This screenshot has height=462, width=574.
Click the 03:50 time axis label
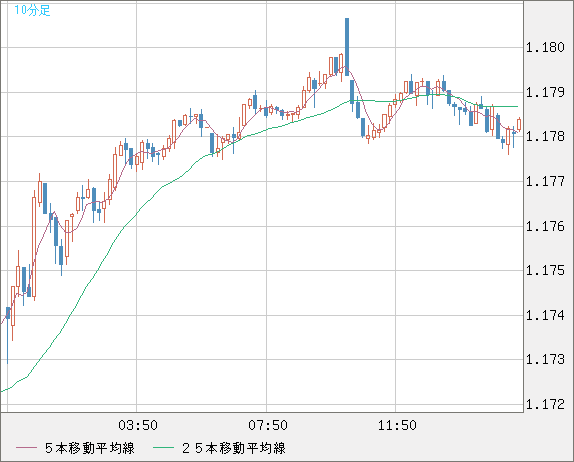click(138, 425)
